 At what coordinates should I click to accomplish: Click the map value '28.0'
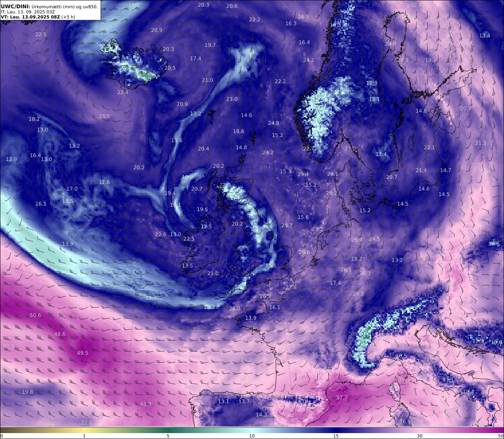click(391, 44)
